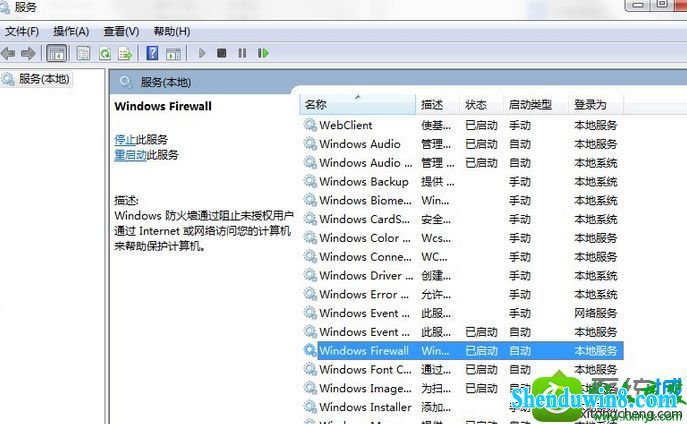Click the gear icon beside Windows Driver
This screenshot has height=424, width=687.
point(310,276)
